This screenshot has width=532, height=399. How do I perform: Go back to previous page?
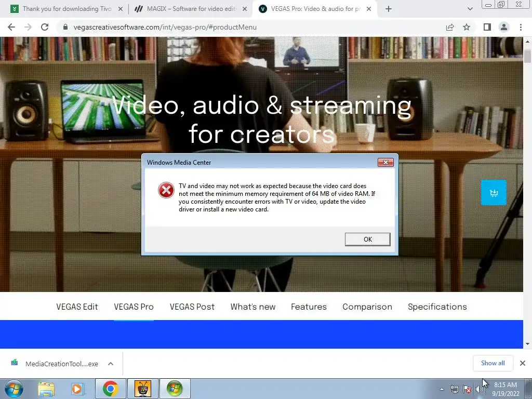(11, 27)
